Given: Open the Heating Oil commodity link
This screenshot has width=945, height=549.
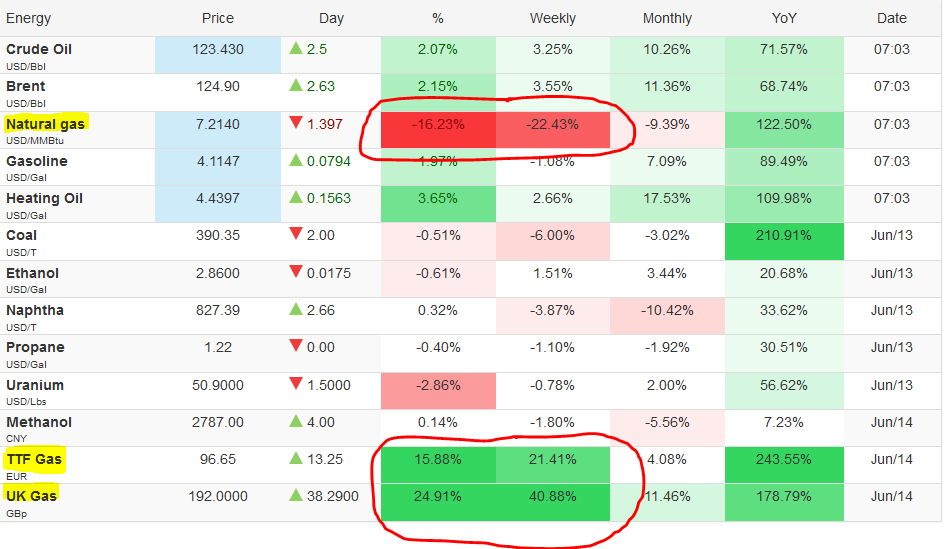Looking at the screenshot, I should point(44,198).
